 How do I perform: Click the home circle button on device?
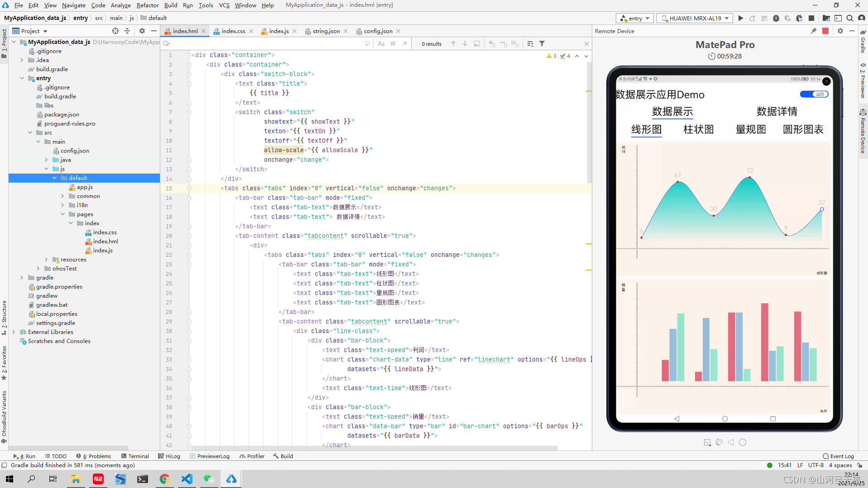(x=725, y=419)
